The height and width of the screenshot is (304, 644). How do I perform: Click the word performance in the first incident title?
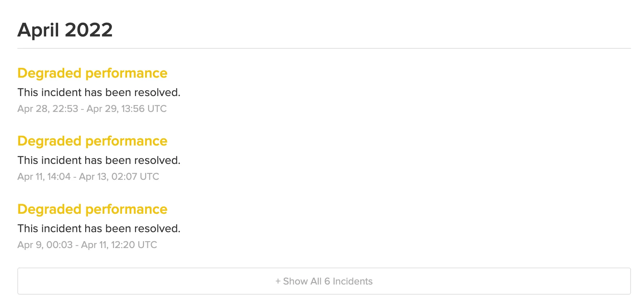tap(126, 74)
